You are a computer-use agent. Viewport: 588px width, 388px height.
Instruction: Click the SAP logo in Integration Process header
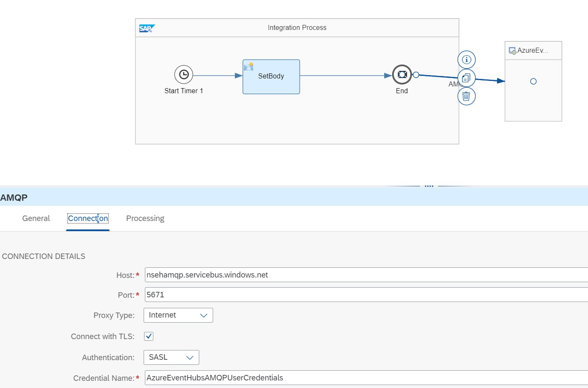[147, 28]
